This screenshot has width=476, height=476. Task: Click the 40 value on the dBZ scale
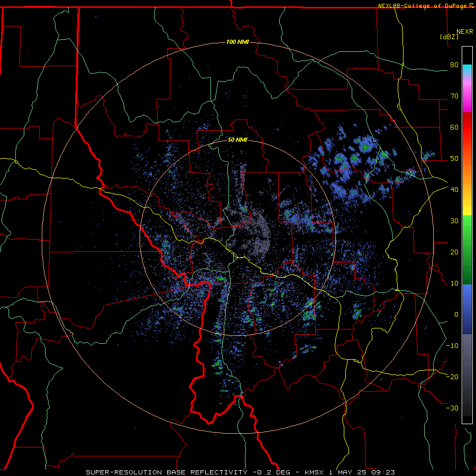click(454, 189)
